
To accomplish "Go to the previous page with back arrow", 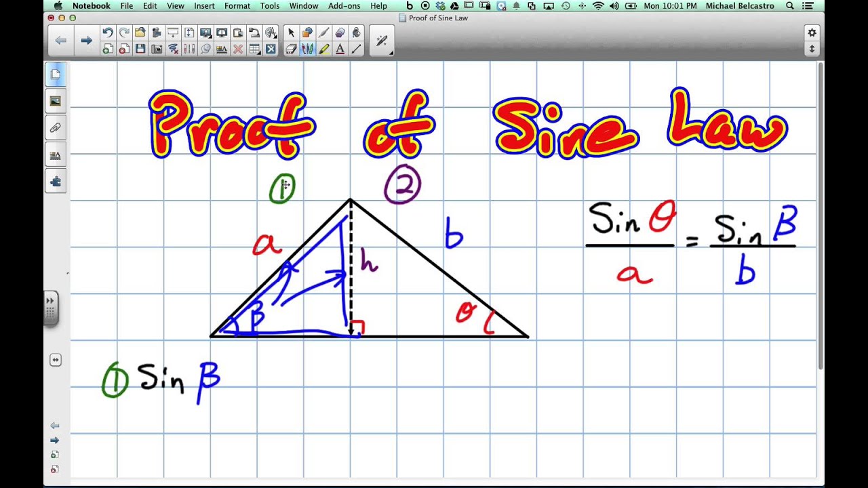I will [61, 41].
